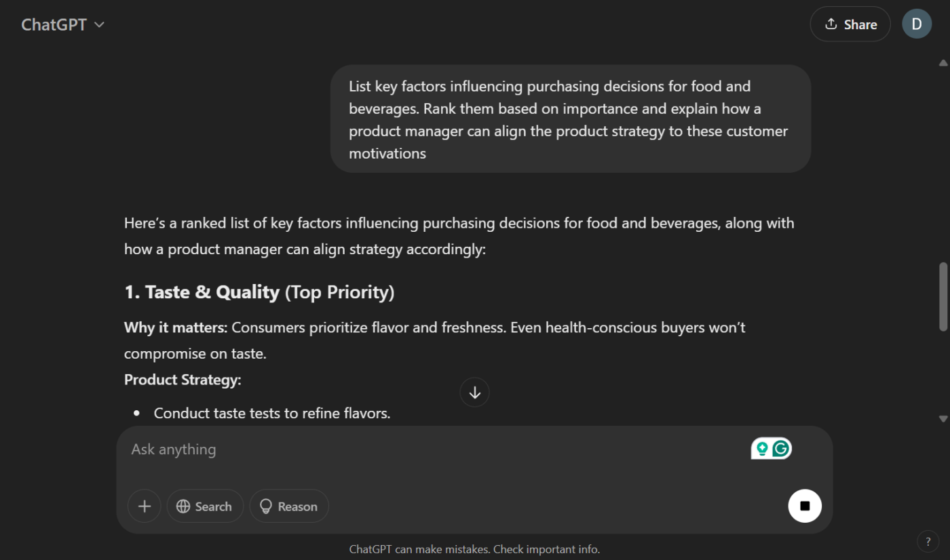This screenshot has width=950, height=560.
Task: Click the vertical scrollbar thumb
Action: tap(943, 296)
